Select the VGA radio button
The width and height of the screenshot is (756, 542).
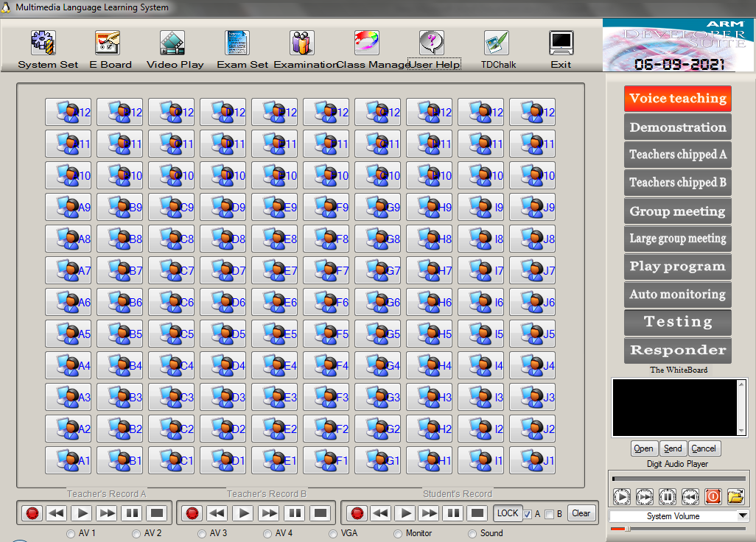point(333,534)
